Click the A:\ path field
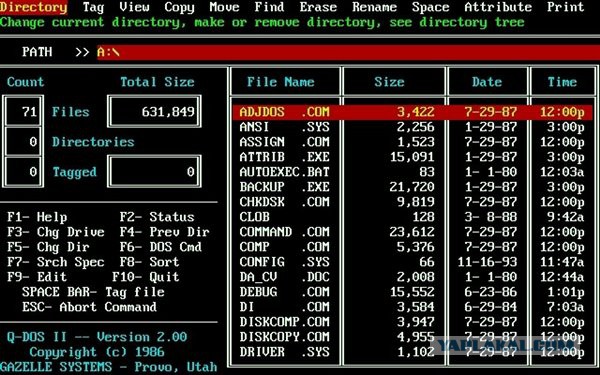 (x=348, y=52)
